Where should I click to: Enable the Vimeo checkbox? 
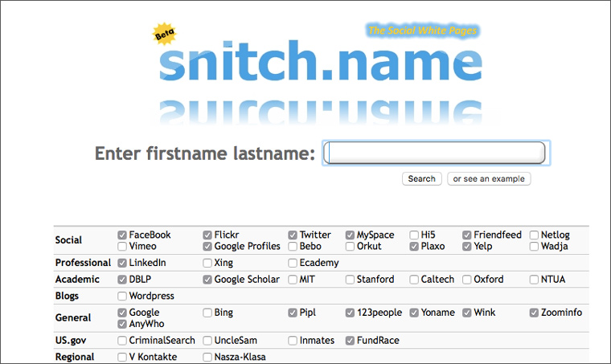(x=122, y=247)
